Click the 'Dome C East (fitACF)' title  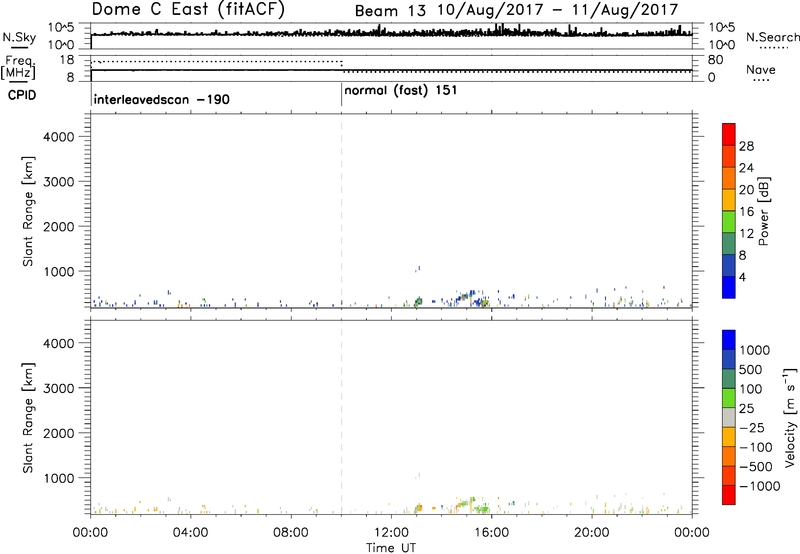pos(188,10)
